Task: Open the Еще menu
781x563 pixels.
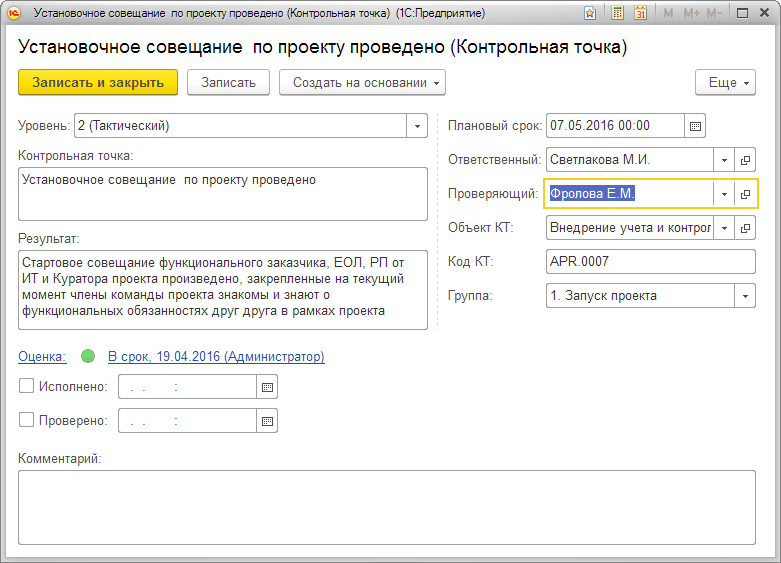Action: coord(726,83)
